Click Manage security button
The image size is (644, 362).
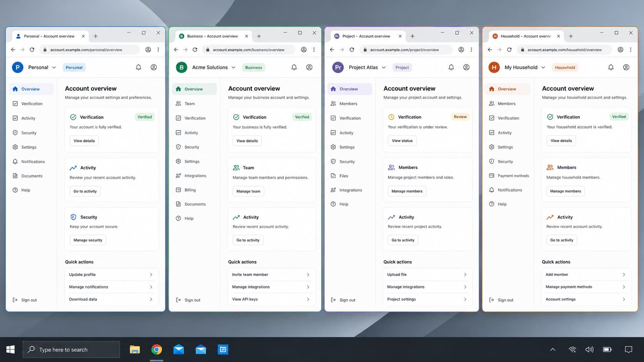coord(88,240)
